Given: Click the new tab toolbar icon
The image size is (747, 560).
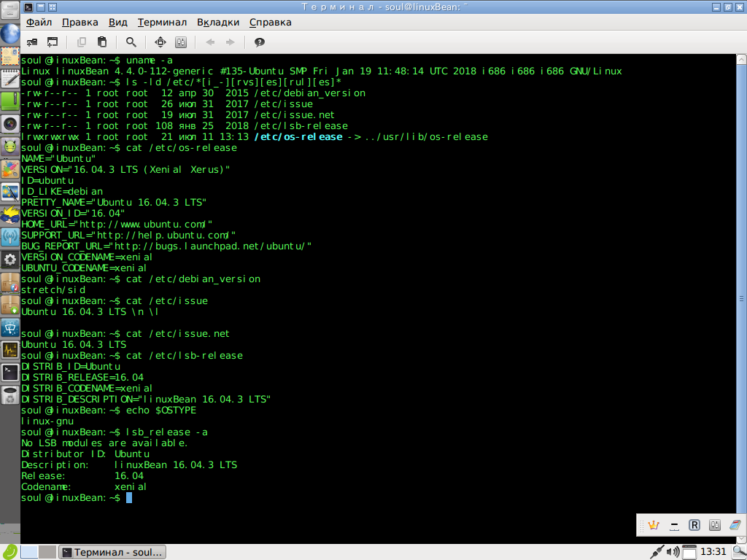Looking at the screenshot, I should [x=32, y=42].
